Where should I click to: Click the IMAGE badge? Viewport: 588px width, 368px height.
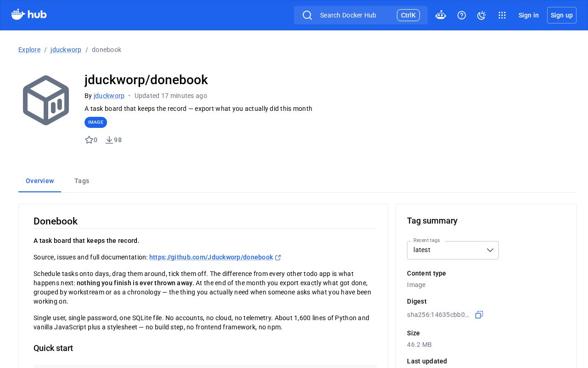point(96,122)
